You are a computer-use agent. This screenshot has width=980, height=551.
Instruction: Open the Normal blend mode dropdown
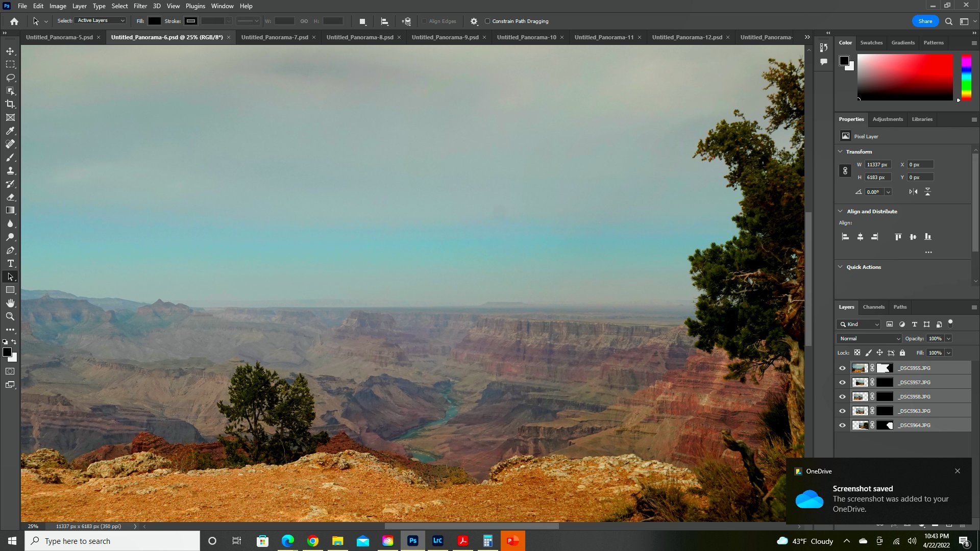(x=869, y=338)
